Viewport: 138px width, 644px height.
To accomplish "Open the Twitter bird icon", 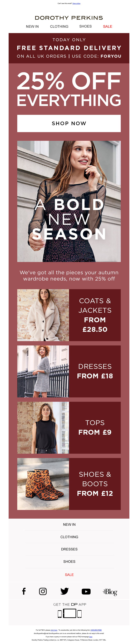I will (x=65, y=591).
